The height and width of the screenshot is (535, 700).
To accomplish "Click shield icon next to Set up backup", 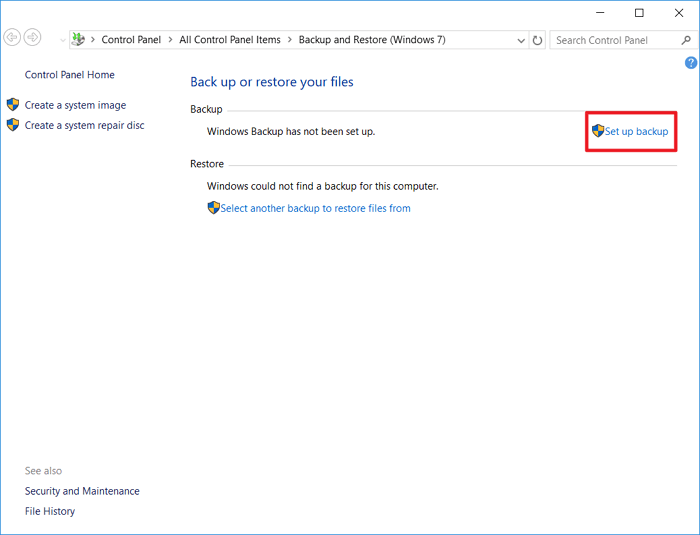I will 598,131.
